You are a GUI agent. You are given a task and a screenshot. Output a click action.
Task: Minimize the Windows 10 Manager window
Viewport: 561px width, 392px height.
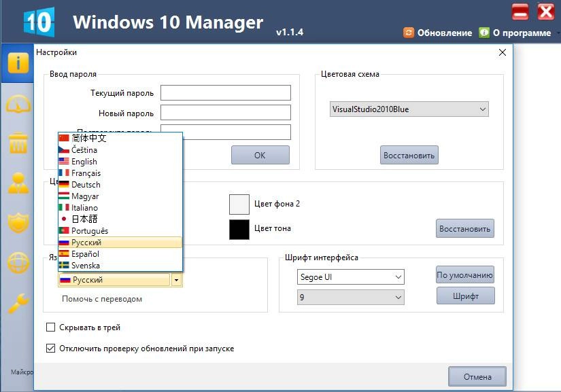click(x=520, y=12)
